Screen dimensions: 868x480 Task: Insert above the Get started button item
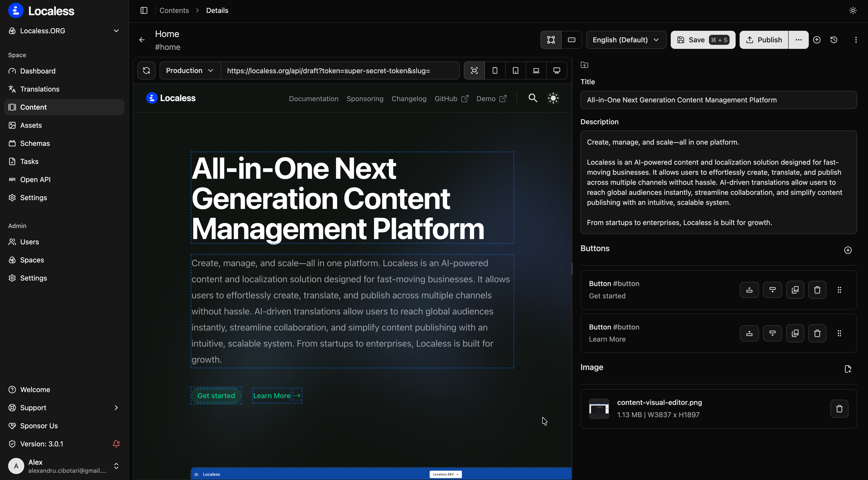coord(749,290)
